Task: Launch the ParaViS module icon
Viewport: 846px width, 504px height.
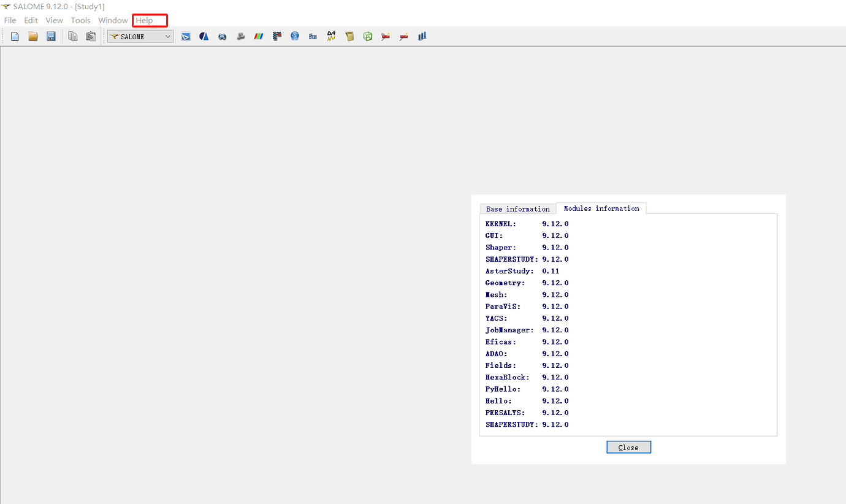Action: tap(258, 36)
